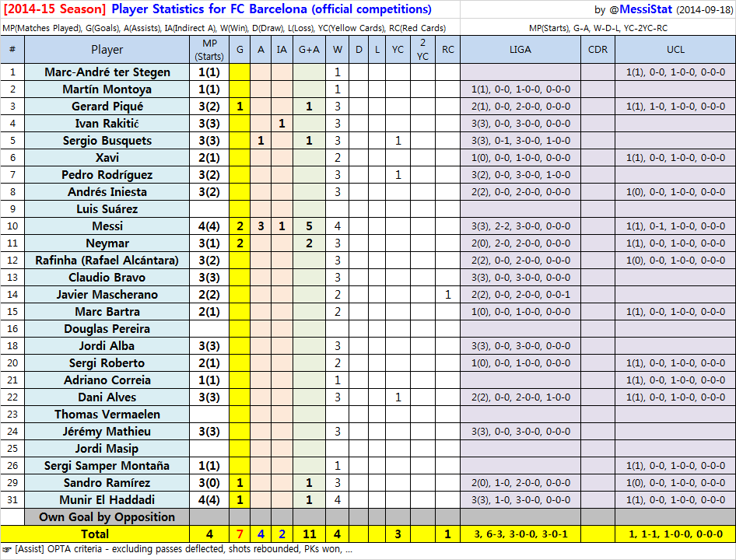Click the red total goals value 7

pyautogui.click(x=240, y=534)
